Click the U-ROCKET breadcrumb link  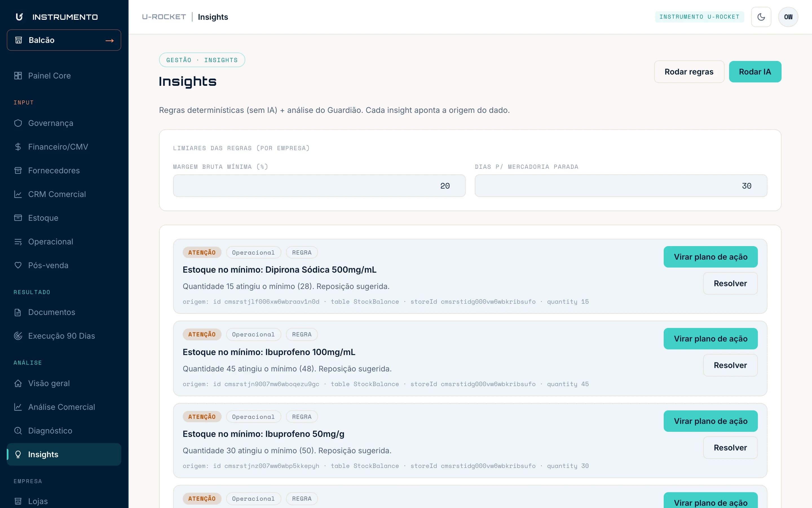164,17
